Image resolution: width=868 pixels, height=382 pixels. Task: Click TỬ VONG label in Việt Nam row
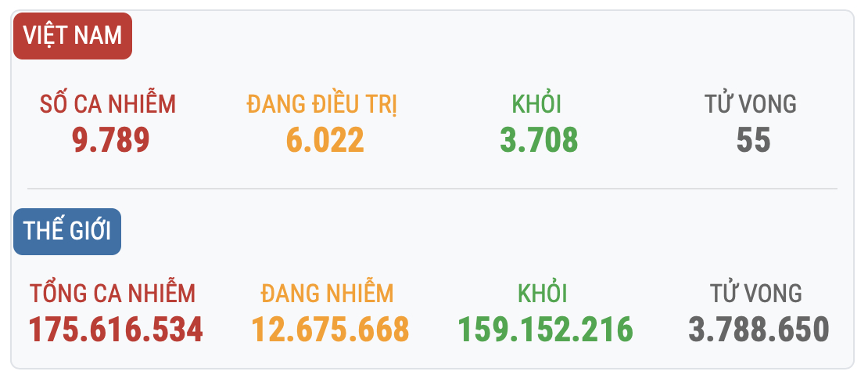click(751, 104)
